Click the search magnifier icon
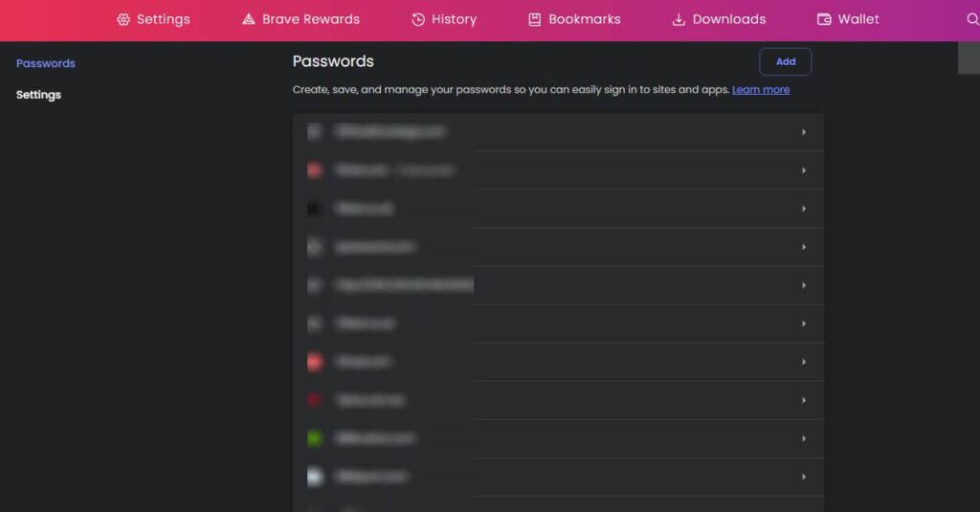The width and height of the screenshot is (980, 512). tap(972, 19)
